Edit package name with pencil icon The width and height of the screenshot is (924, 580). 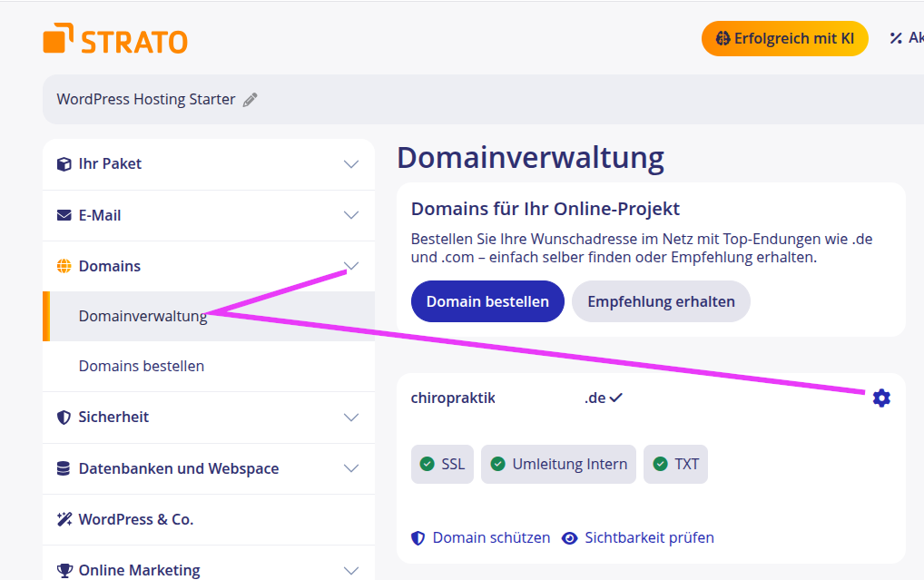(251, 100)
